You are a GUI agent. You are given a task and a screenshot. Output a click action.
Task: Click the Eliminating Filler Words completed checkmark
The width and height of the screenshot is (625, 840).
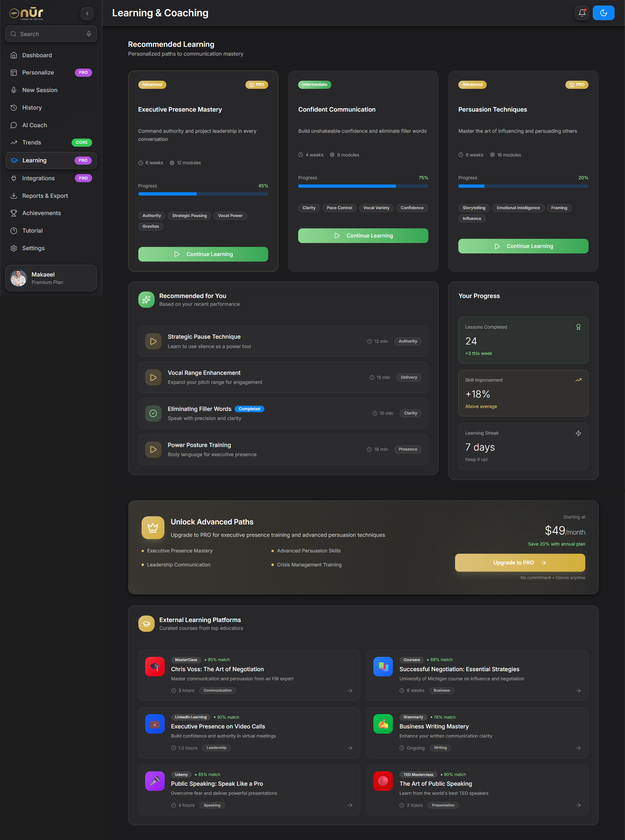coord(153,413)
